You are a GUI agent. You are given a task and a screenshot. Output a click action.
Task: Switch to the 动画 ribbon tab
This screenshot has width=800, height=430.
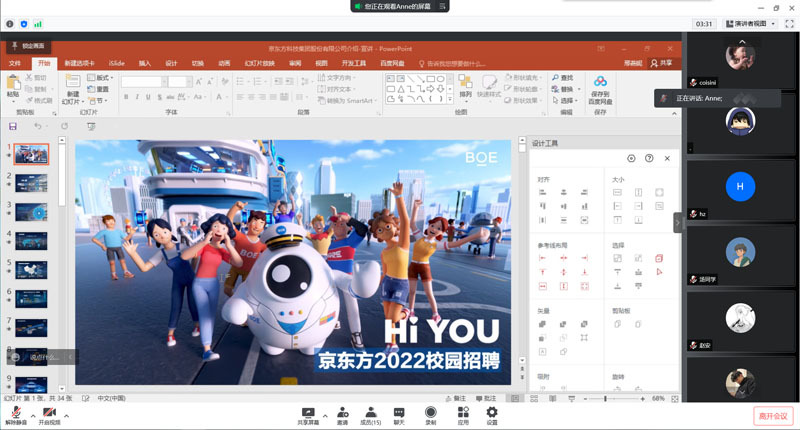coord(224,63)
